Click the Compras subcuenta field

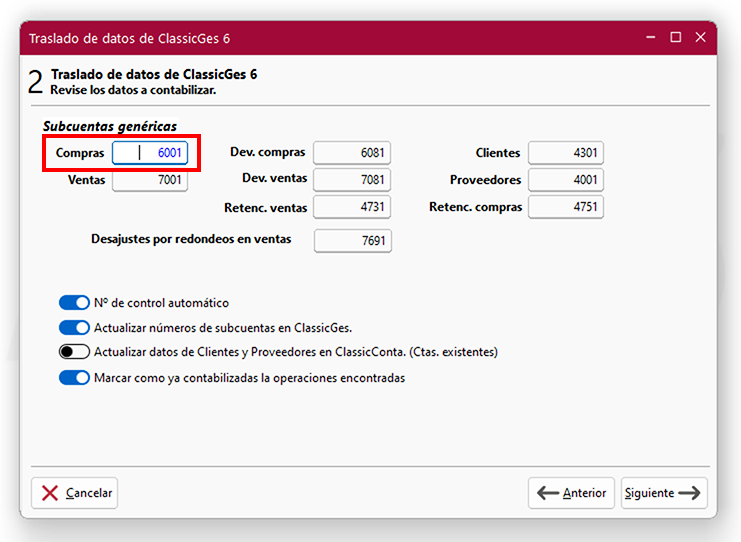coord(150,153)
